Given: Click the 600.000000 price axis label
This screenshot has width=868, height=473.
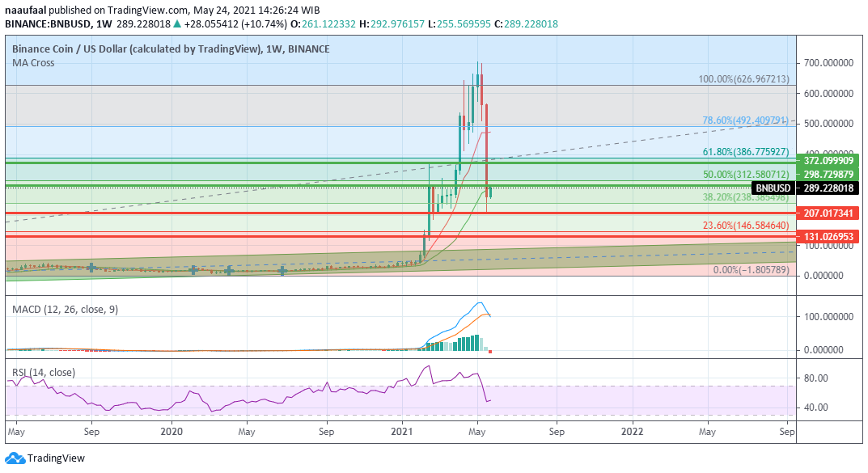Looking at the screenshot, I should point(828,94).
